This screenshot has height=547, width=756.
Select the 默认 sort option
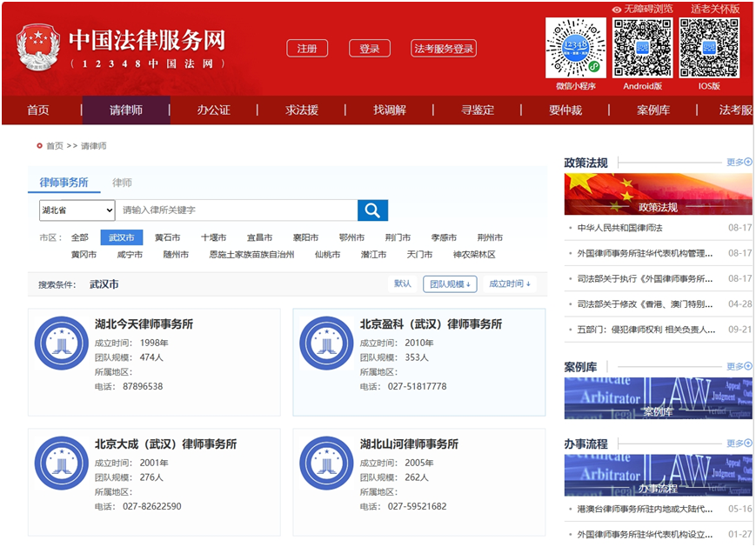pyautogui.click(x=403, y=284)
